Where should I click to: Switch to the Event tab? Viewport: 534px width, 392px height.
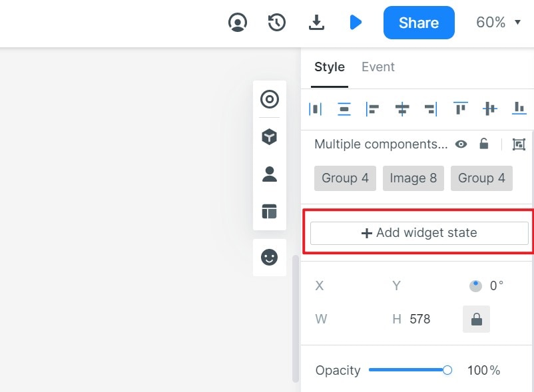pyautogui.click(x=378, y=67)
